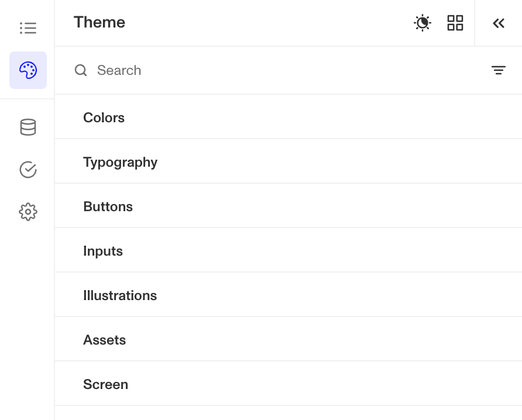Expand the Typography section
The image size is (522, 420).
pos(120,161)
